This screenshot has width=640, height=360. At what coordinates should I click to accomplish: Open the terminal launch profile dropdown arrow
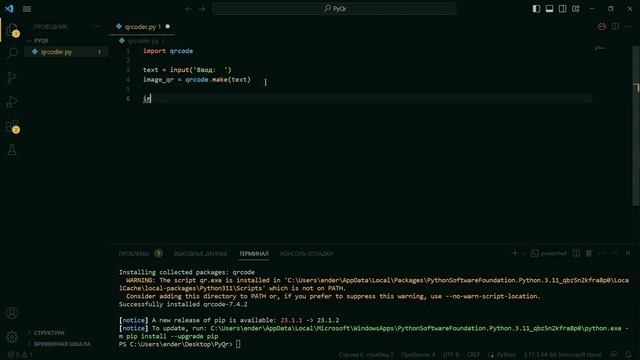pyautogui.click(x=523, y=253)
